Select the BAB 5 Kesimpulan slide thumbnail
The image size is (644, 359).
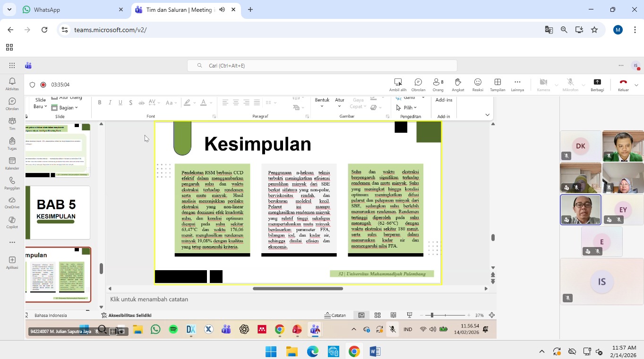(x=58, y=212)
